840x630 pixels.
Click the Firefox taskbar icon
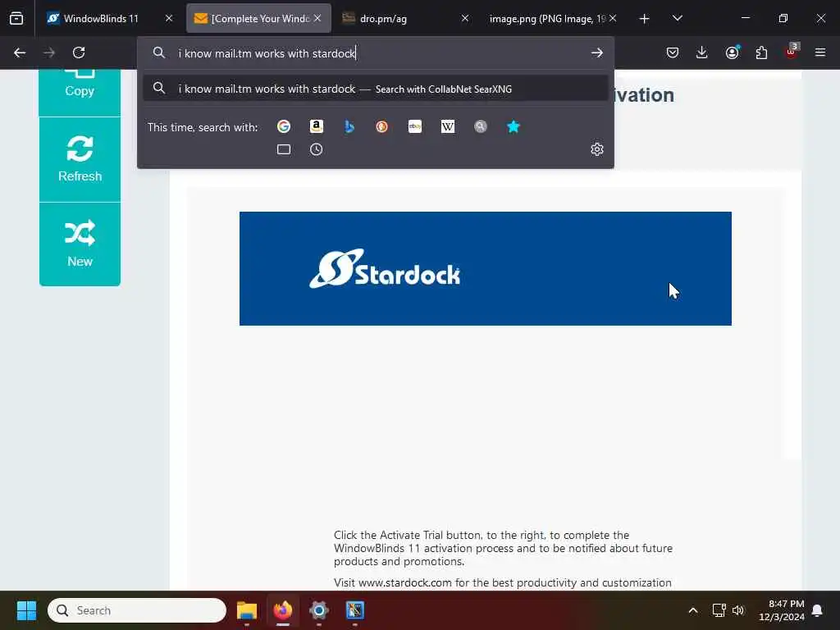click(x=283, y=610)
